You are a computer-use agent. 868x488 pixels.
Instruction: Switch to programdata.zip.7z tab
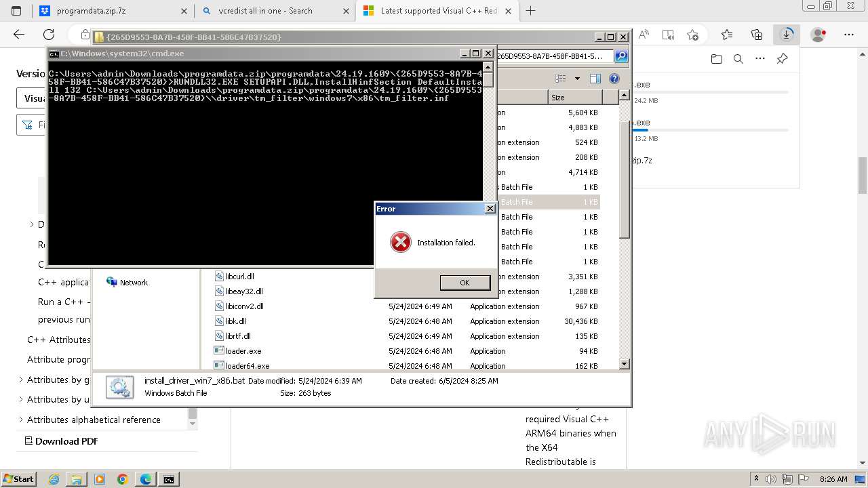pos(112,11)
